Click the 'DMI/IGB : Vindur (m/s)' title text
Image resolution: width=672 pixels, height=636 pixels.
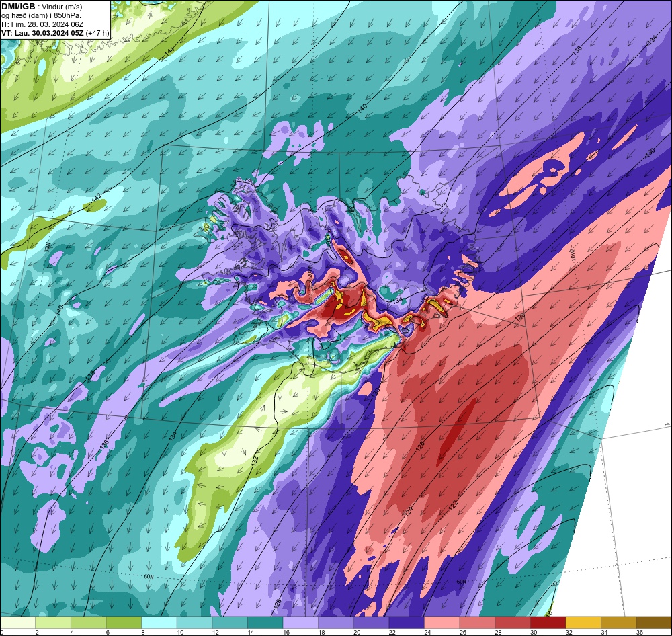pyautogui.click(x=42, y=7)
